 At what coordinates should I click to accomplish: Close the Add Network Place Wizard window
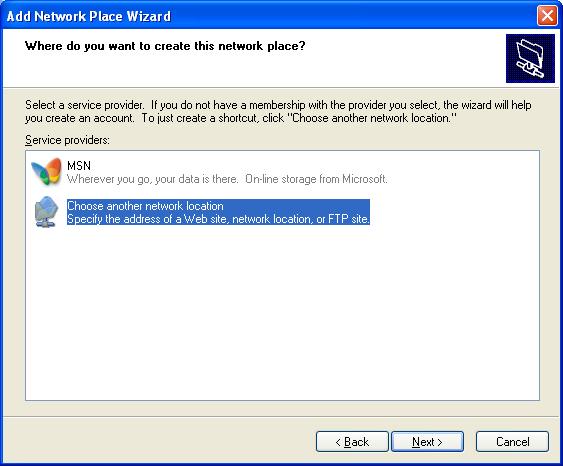click(x=547, y=16)
